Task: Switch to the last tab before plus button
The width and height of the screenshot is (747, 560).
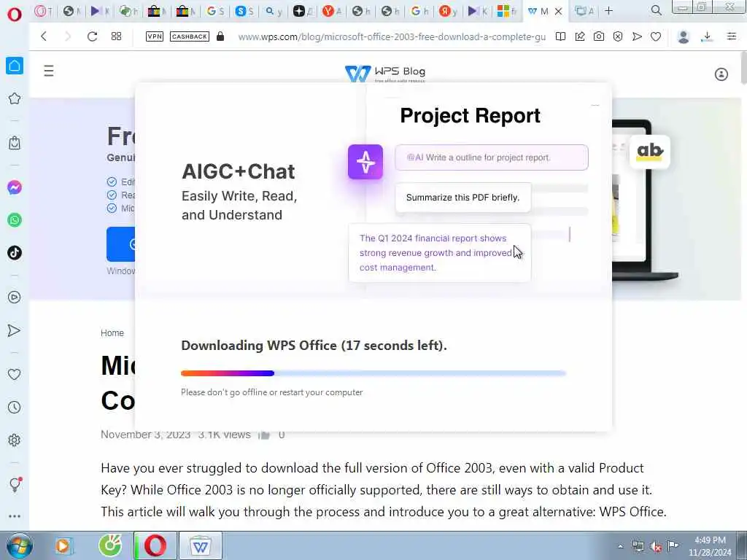Action: (x=584, y=11)
